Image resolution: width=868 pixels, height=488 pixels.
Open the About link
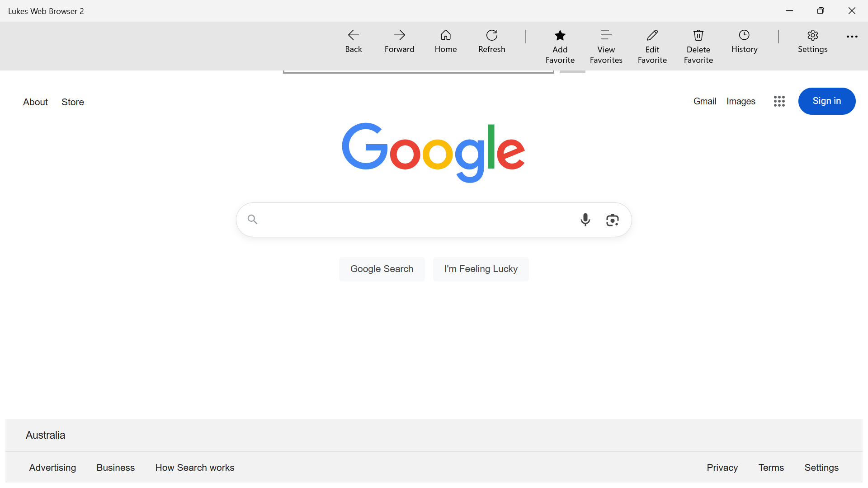(x=36, y=102)
